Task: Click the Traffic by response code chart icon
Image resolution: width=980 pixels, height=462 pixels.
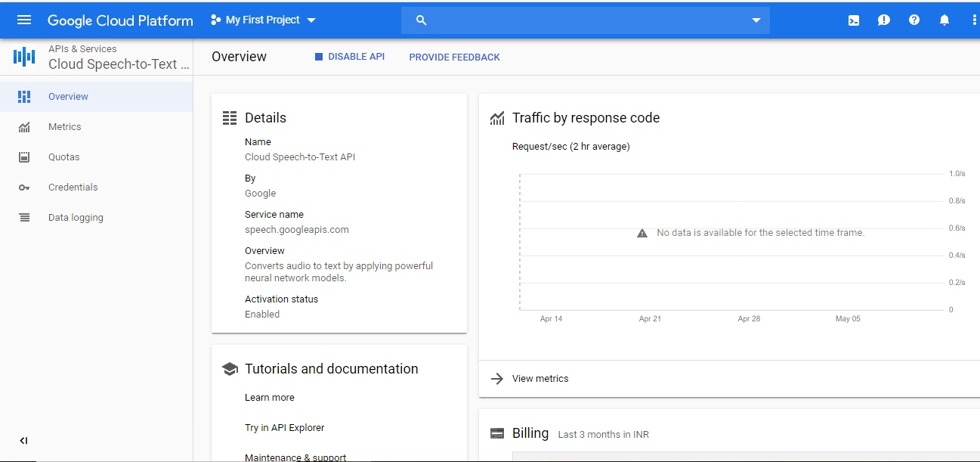Action: click(x=497, y=118)
